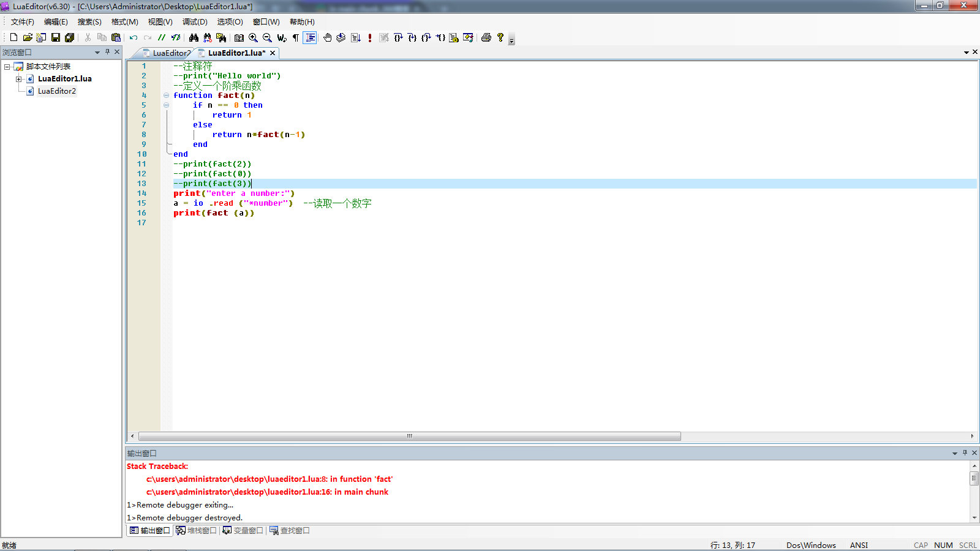Collapse the function fact fold marker
This screenshot has height=551, width=980.
point(166,96)
